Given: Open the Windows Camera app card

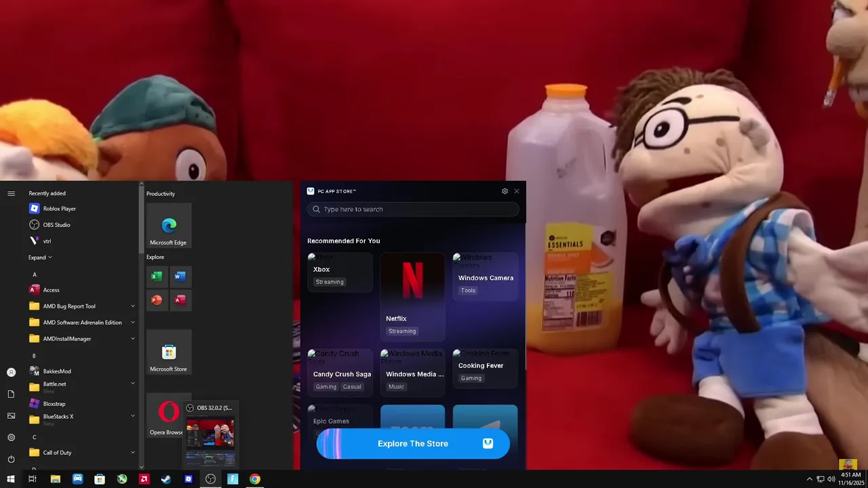Looking at the screenshot, I should coord(485,277).
